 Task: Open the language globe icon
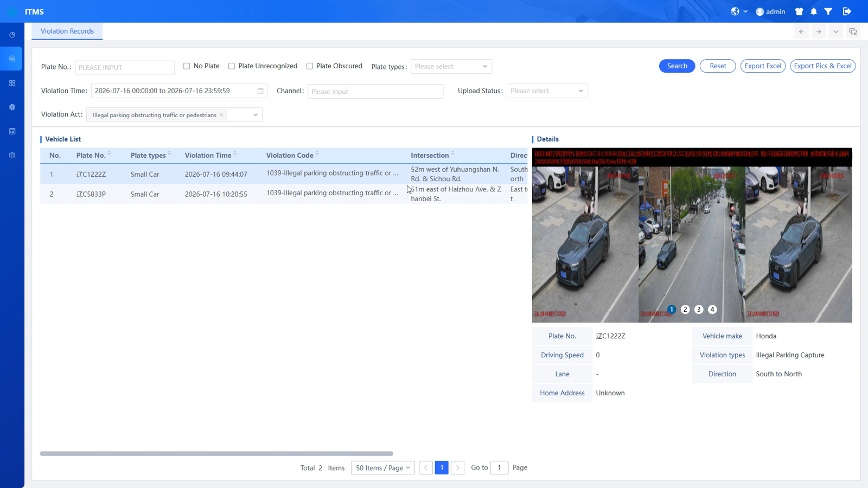735,11
